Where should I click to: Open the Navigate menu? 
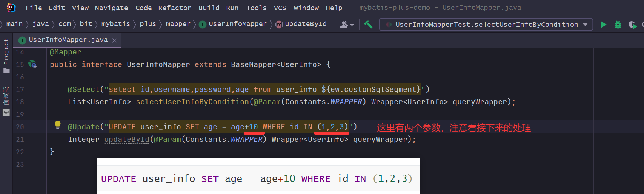(111, 8)
